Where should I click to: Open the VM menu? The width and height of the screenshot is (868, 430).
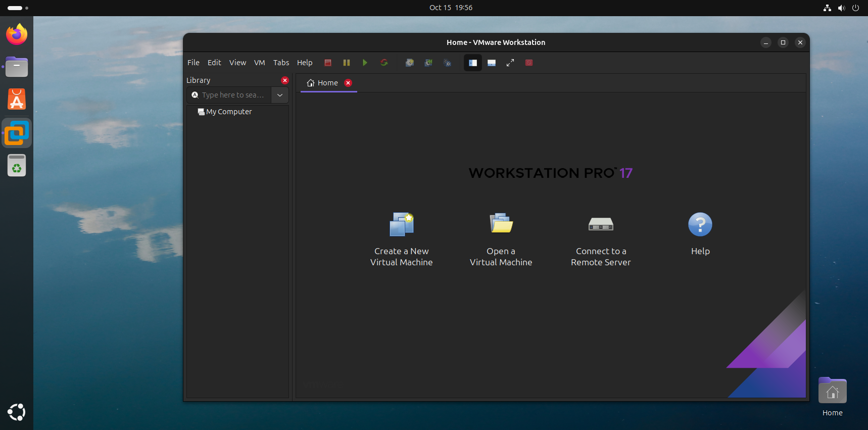pos(260,63)
